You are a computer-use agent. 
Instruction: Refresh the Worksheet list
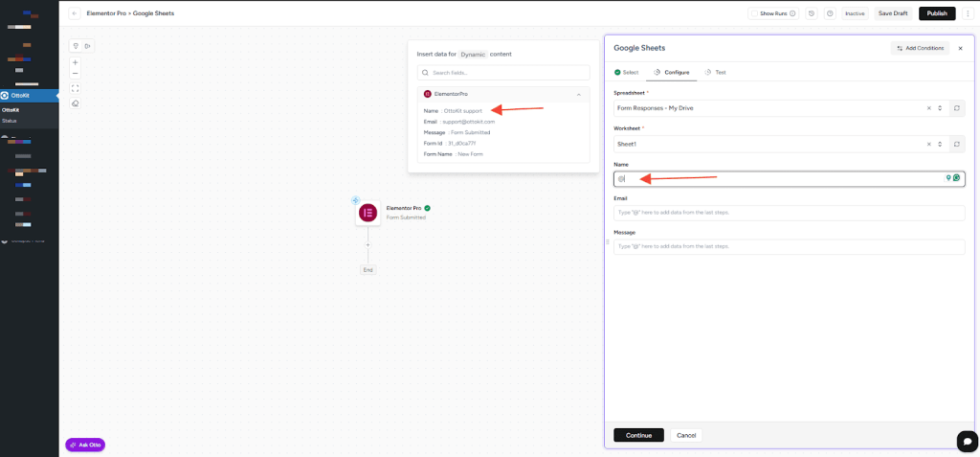click(x=957, y=144)
